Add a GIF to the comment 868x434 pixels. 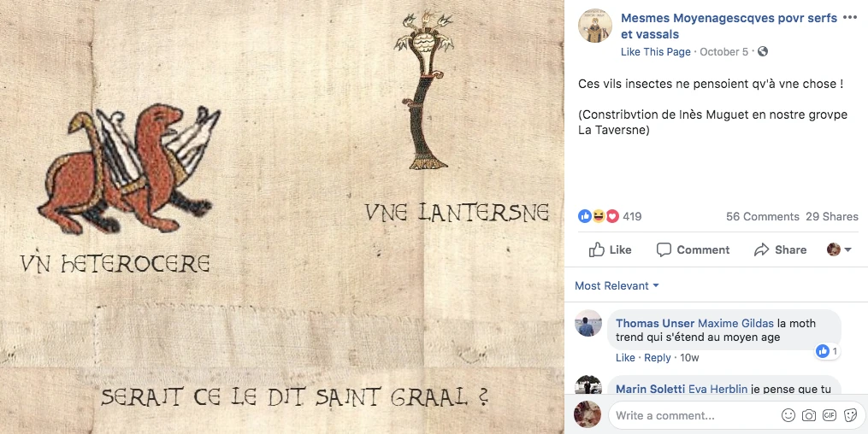(x=830, y=415)
